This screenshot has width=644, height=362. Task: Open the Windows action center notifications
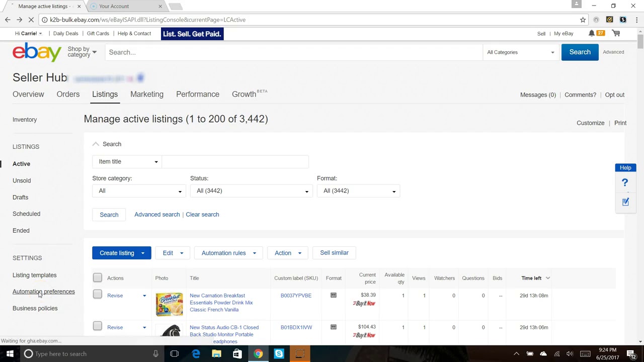pyautogui.click(x=631, y=354)
